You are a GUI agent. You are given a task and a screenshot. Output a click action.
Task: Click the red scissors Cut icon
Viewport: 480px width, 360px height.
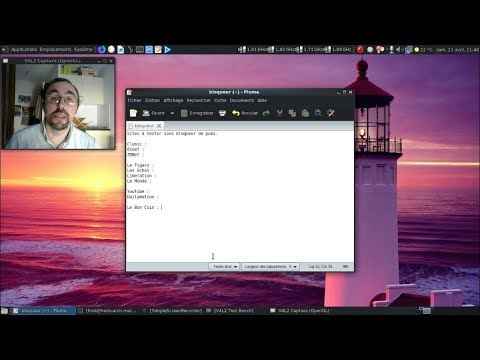click(x=279, y=113)
